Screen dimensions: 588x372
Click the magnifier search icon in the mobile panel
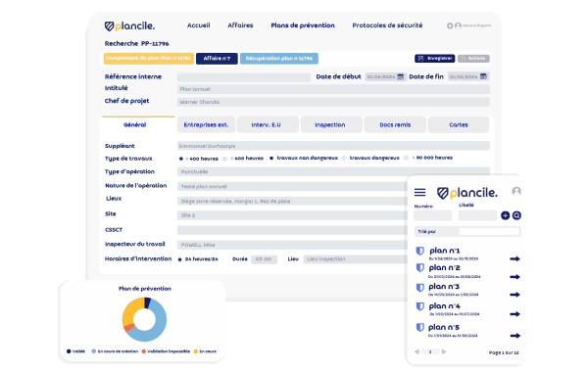click(x=516, y=215)
